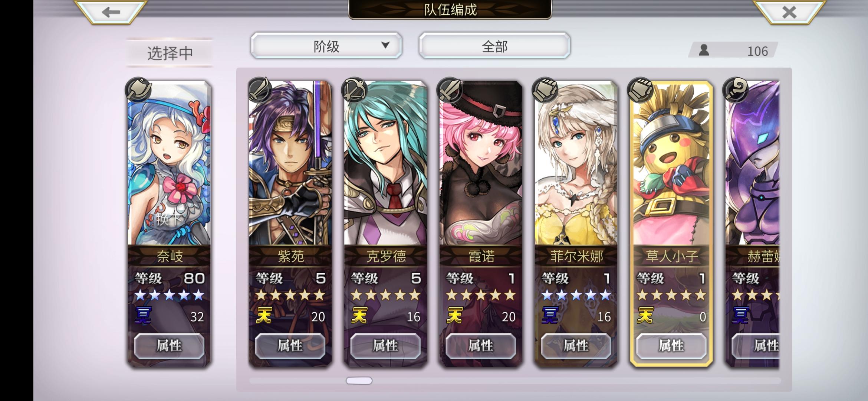Screen dimensions: 868x401
Task: Click the character count icon showing 106
Action: [x=704, y=50]
